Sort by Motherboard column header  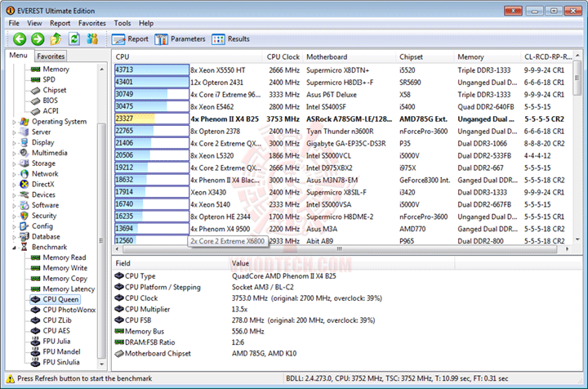pos(349,57)
